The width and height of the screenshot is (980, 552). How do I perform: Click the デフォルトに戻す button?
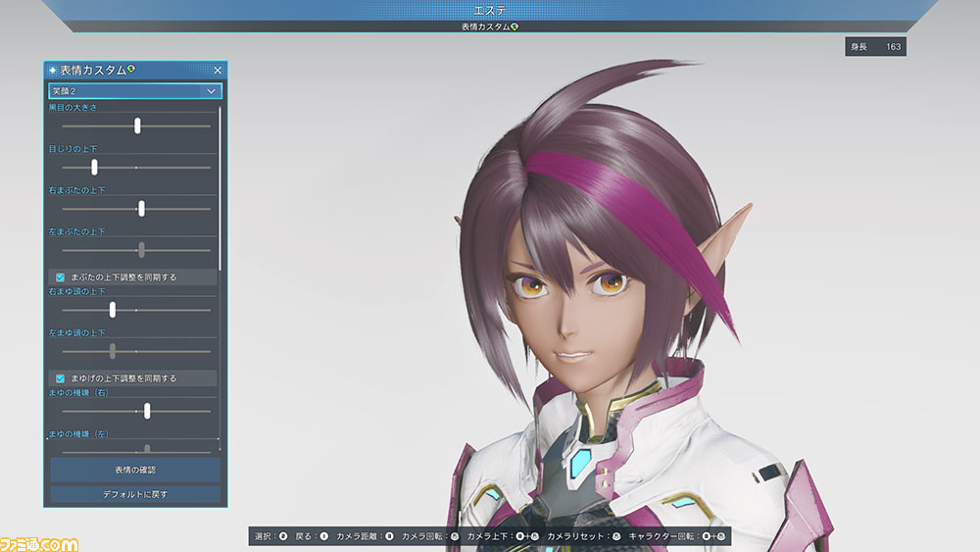(x=135, y=494)
